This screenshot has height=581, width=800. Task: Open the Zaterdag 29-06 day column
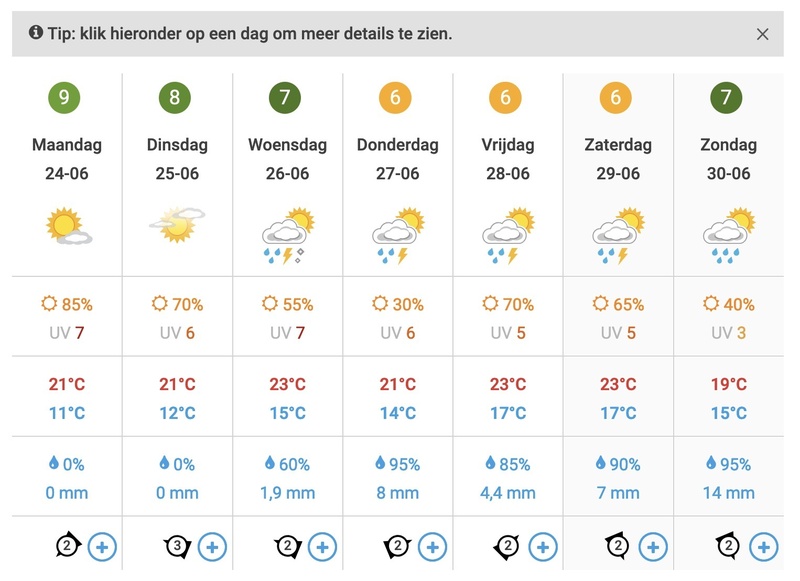618,159
